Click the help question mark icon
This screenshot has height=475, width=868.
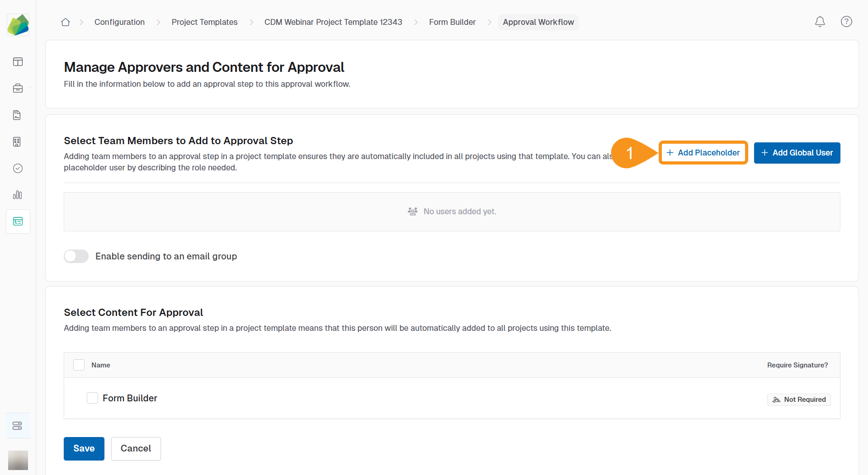(x=846, y=22)
